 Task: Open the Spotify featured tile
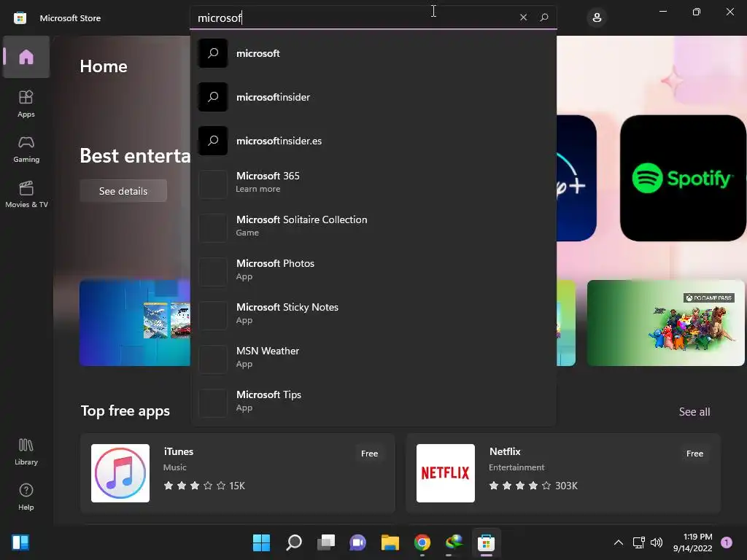[683, 178]
